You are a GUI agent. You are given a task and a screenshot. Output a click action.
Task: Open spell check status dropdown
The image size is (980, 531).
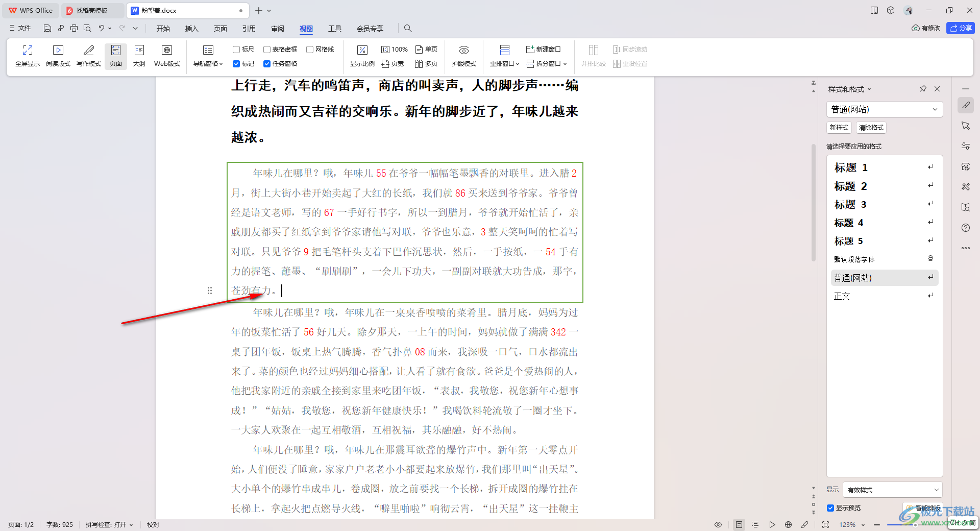click(109, 524)
